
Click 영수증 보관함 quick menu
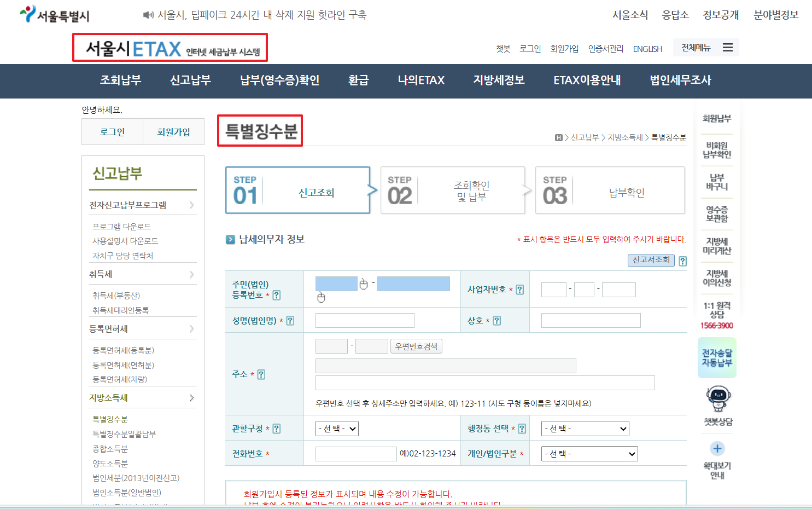pyautogui.click(x=717, y=214)
